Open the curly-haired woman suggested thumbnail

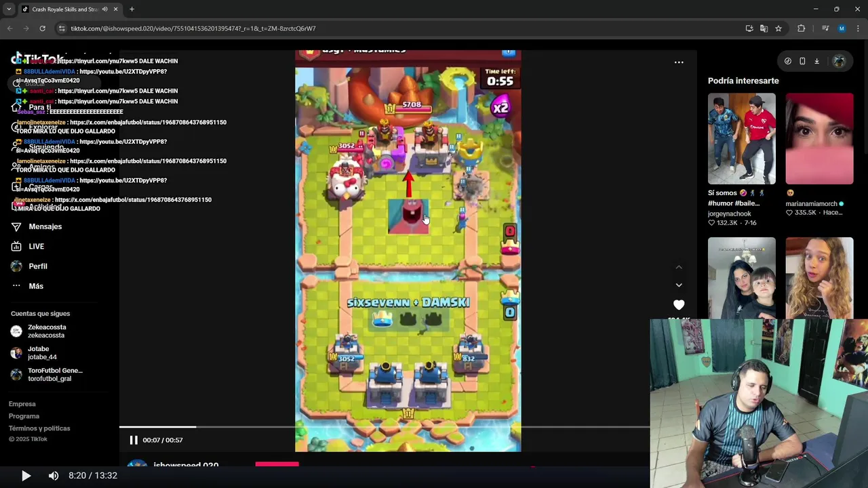click(x=820, y=278)
